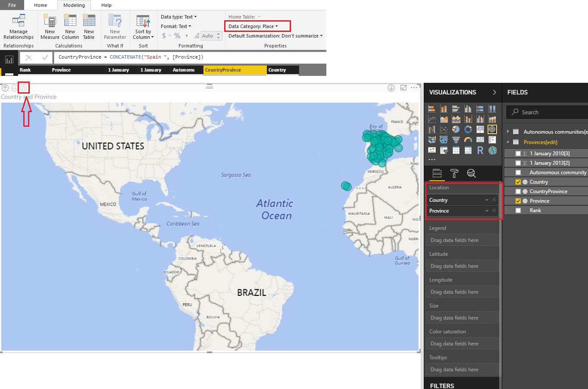
Task: Select the R script visual
Action: pos(480,150)
